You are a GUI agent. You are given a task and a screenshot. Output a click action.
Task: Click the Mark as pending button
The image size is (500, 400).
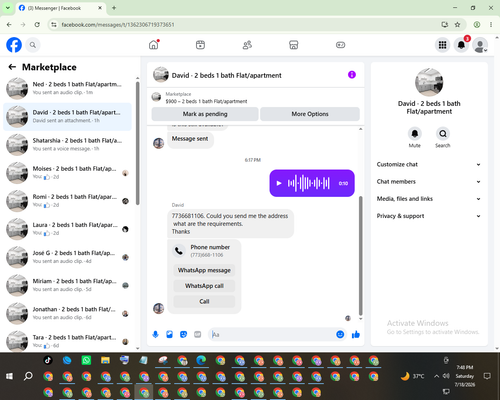(205, 114)
